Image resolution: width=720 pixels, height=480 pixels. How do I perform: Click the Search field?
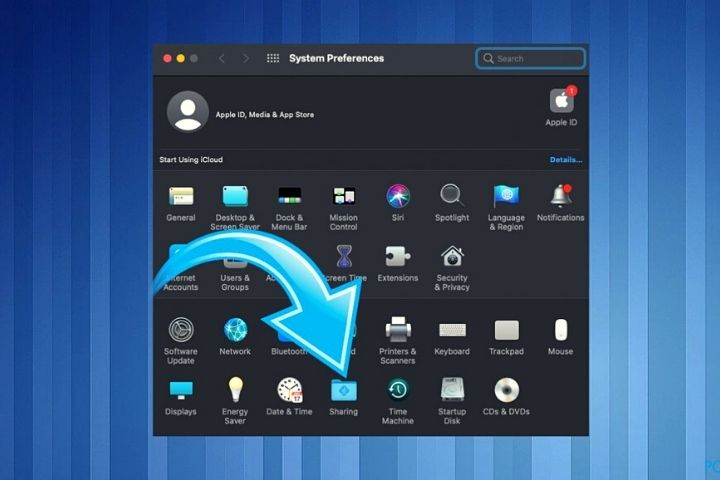(x=530, y=59)
